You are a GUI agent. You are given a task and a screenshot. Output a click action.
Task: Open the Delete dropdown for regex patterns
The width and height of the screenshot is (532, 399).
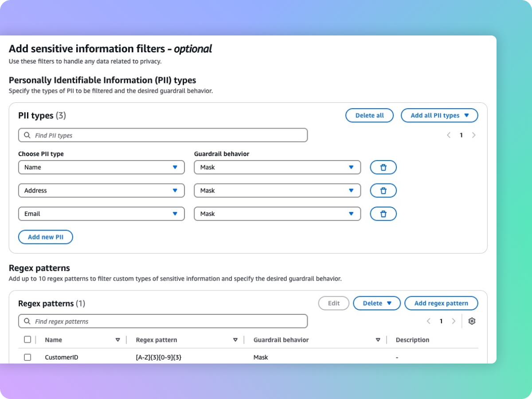377,303
